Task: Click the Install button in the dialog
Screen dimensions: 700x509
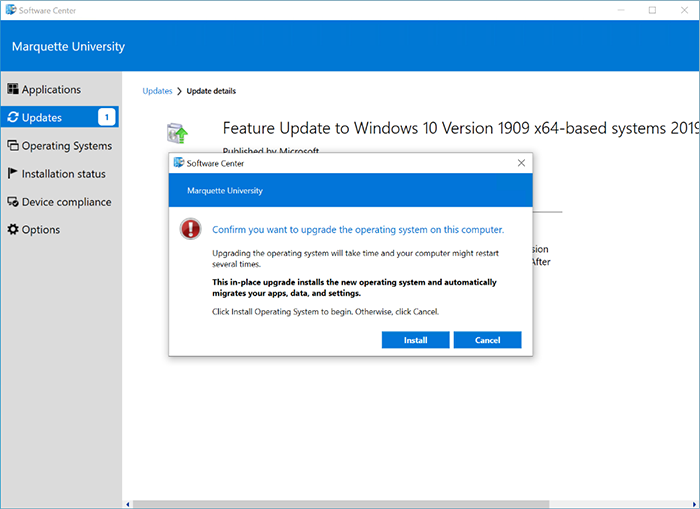Action: click(x=415, y=340)
